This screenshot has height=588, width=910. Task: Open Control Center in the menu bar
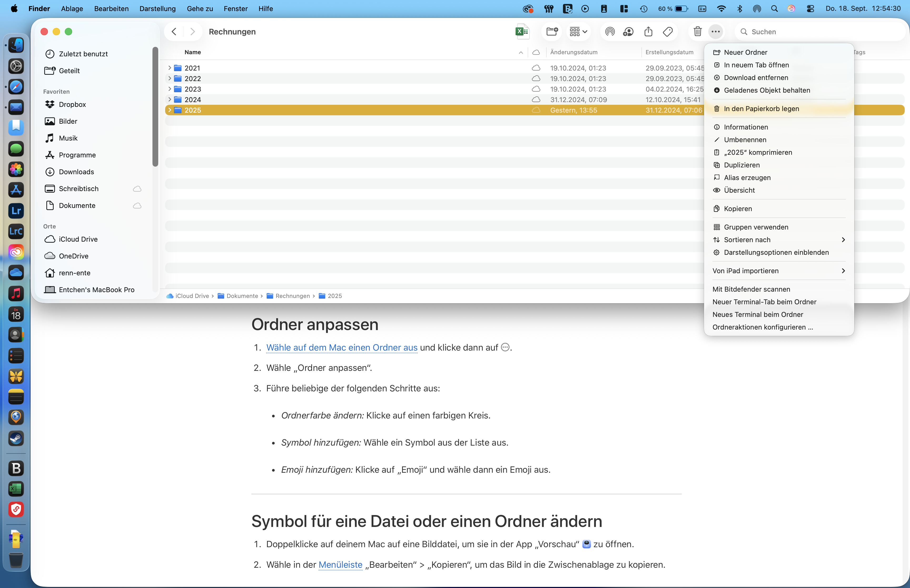click(810, 9)
